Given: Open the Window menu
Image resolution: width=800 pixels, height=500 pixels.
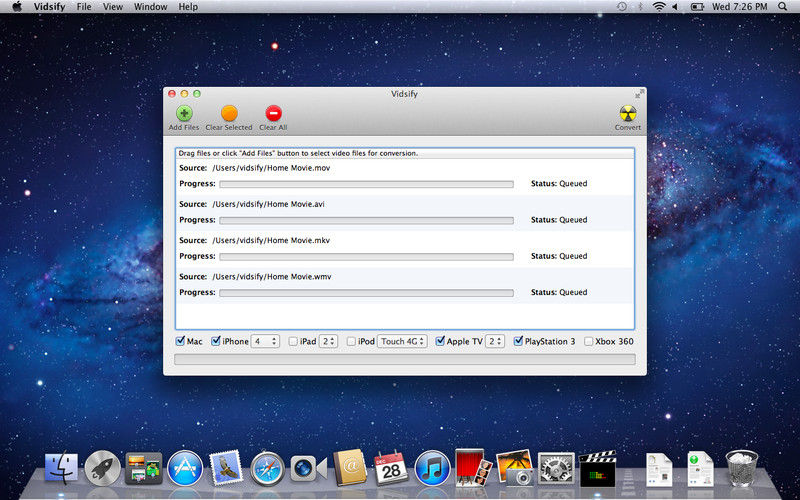Looking at the screenshot, I should (x=151, y=7).
